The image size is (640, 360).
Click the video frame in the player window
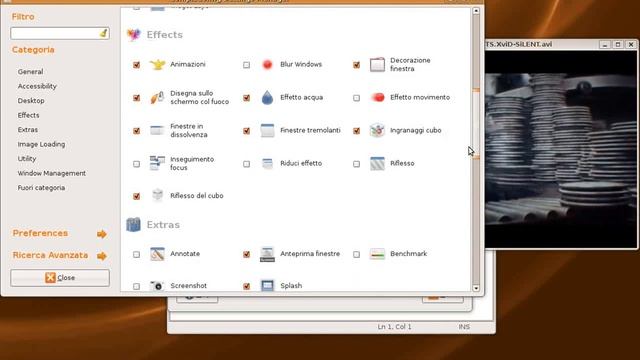coord(560,149)
